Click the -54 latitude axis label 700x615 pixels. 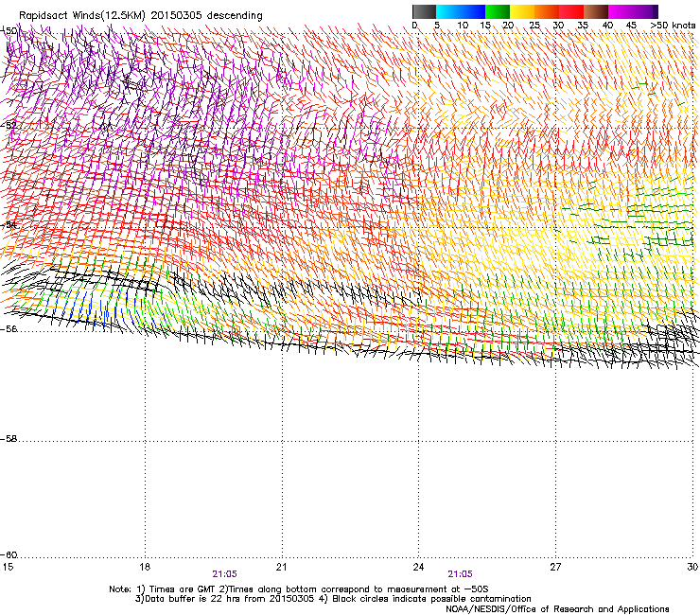[x=9, y=224]
